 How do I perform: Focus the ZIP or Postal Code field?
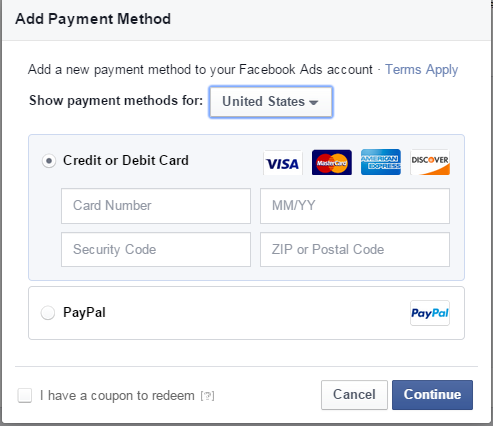pos(355,249)
